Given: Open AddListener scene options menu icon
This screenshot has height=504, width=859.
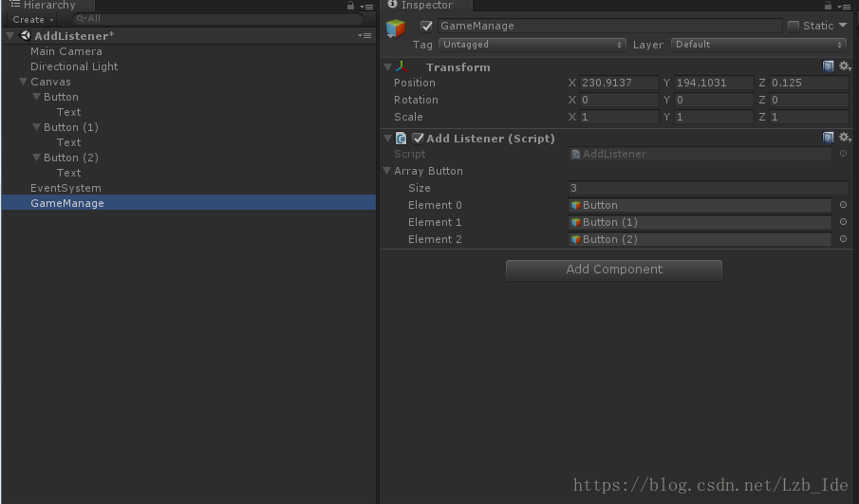Looking at the screenshot, I should pos(364,36).
